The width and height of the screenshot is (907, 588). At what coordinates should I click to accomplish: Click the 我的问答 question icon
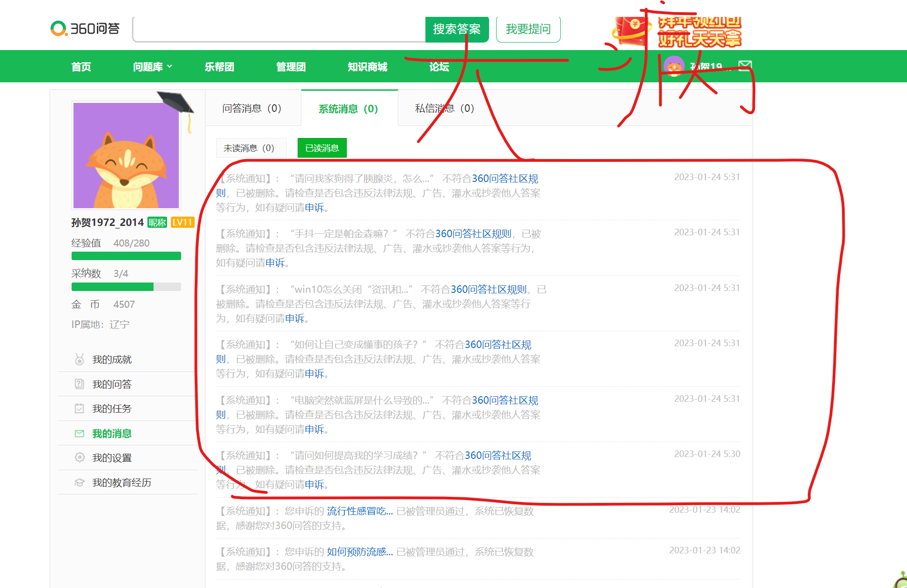pyautogui.click(x=80, y=384)
